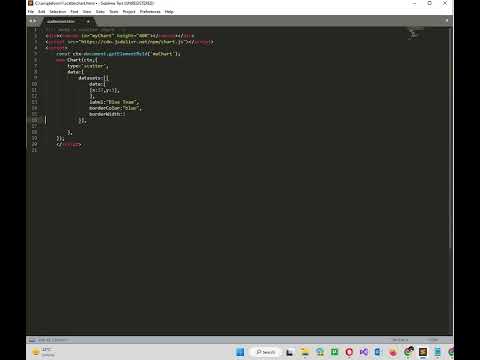
Task: Click the getElementById line
Action: [118, 54]
